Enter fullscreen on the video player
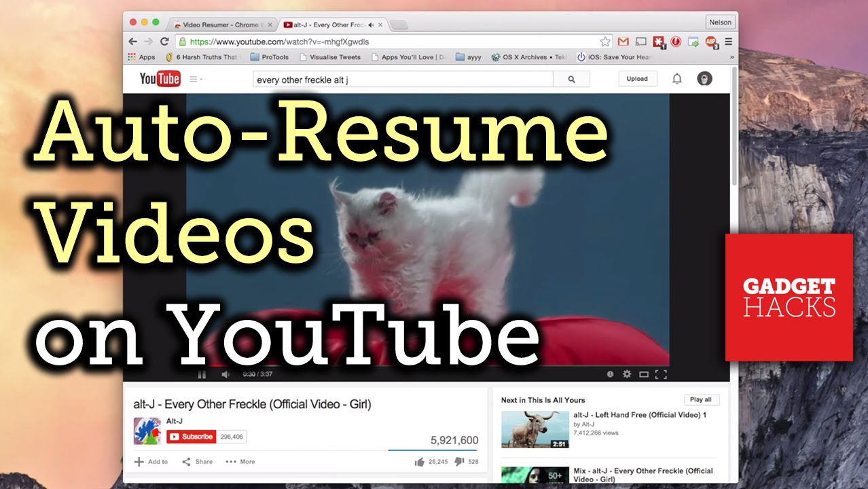 tap(661, 374)
